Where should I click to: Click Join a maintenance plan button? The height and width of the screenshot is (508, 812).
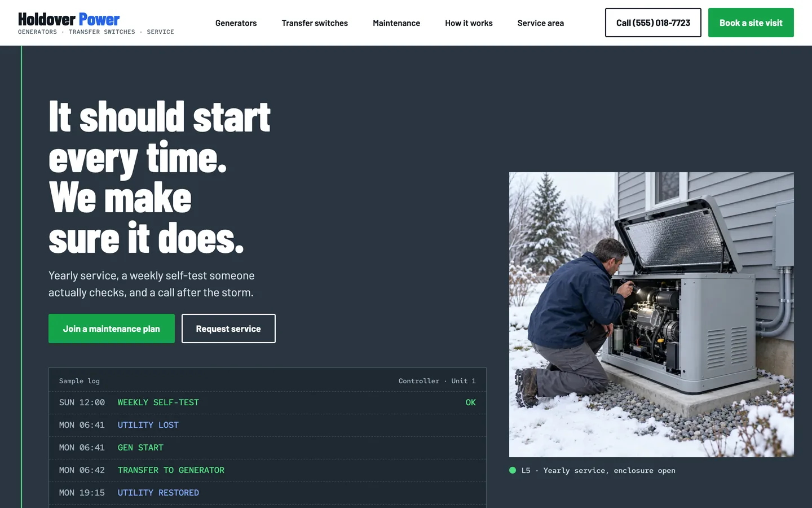click(112, 329)
